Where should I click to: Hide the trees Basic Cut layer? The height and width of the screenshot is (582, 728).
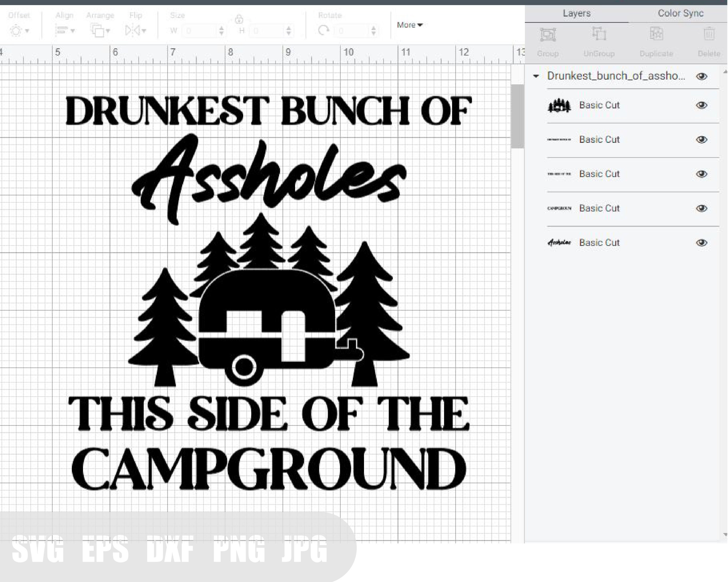point(701,105)
